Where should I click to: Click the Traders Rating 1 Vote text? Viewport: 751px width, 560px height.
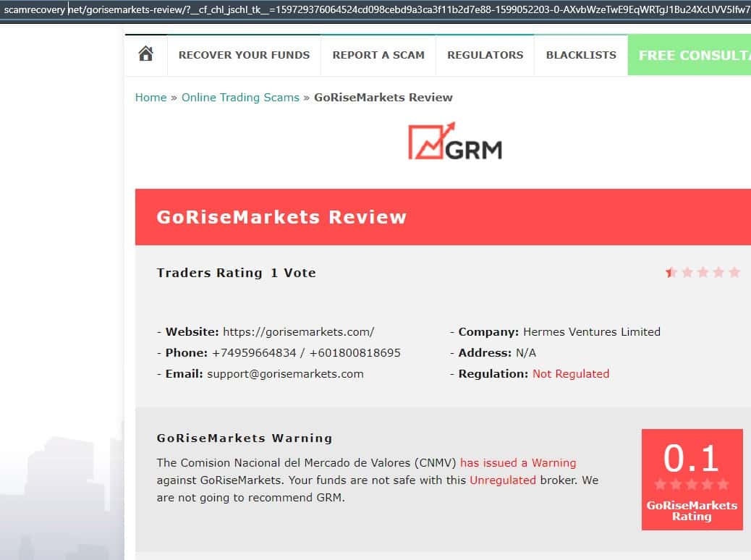[236, 273]
